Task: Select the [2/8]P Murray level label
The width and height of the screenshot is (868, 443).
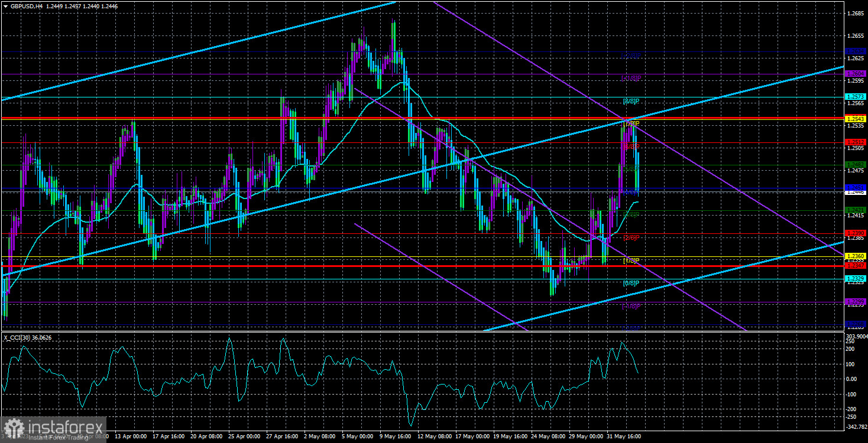Action: (631, 237)
